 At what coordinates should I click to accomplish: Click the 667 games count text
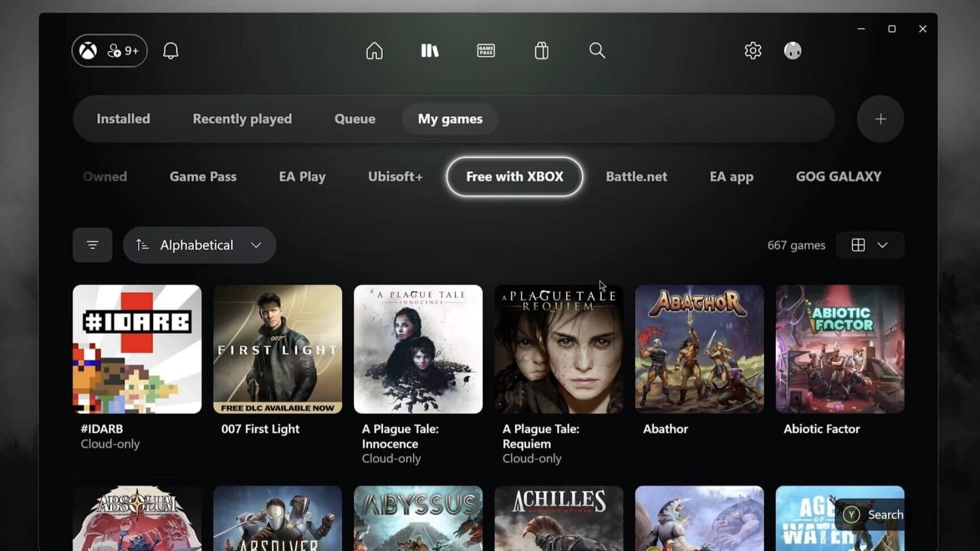796,245
